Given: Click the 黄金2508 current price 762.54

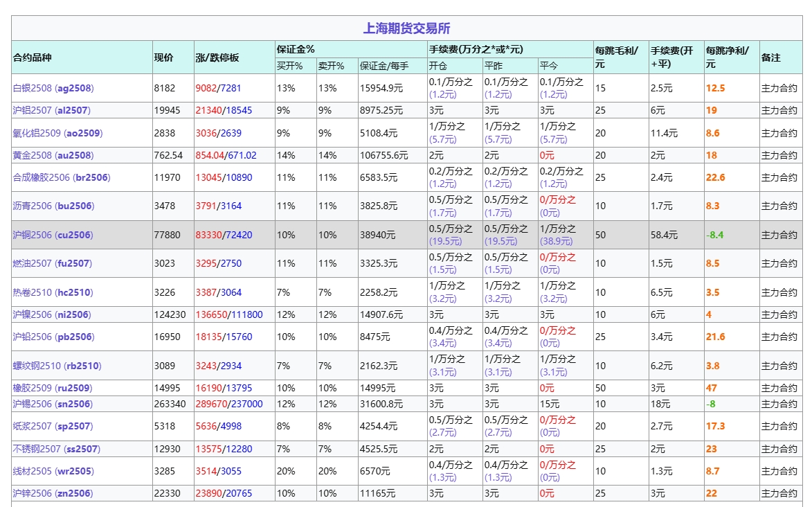Looking at the screenshot, I should point(168,156).
